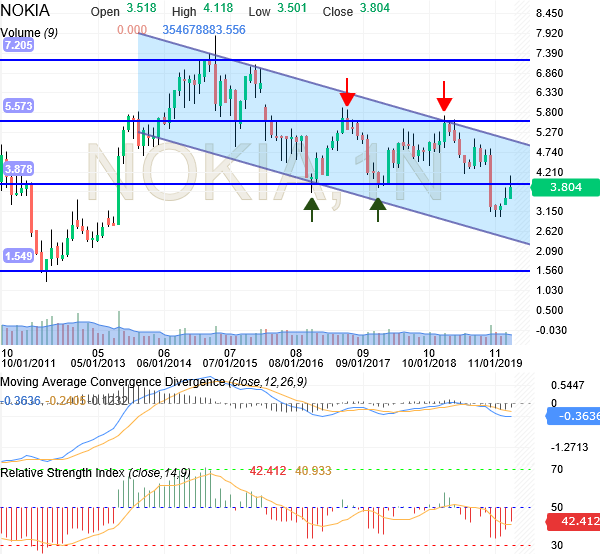Click the 10/01/2011 date axis label
This screenshot has width=600, height=554.
pos(28,363)
